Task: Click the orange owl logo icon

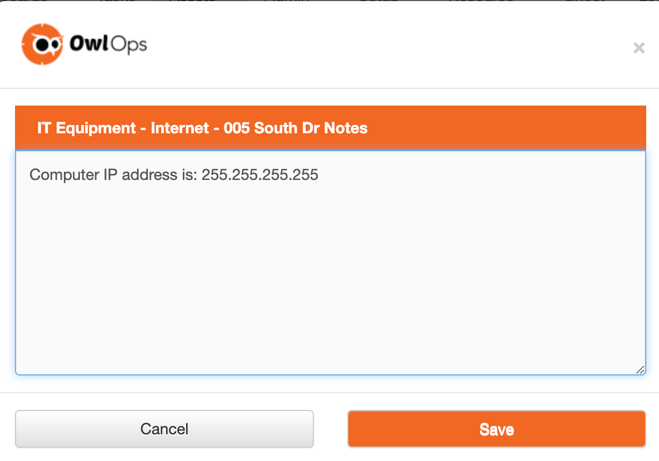Action: pyautogui.click(x=43, y=44)
